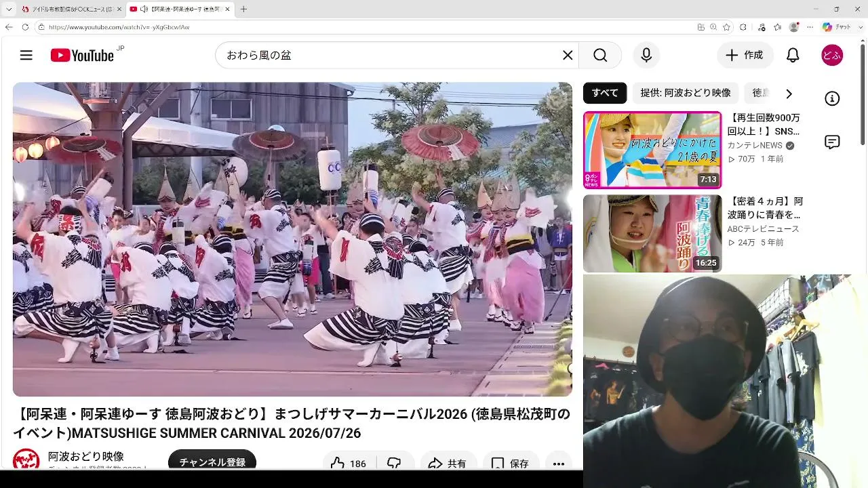Visit the カンテレNEWS channel
The image size is (868, 488).
pyautogui.click(x=755, y=145)
